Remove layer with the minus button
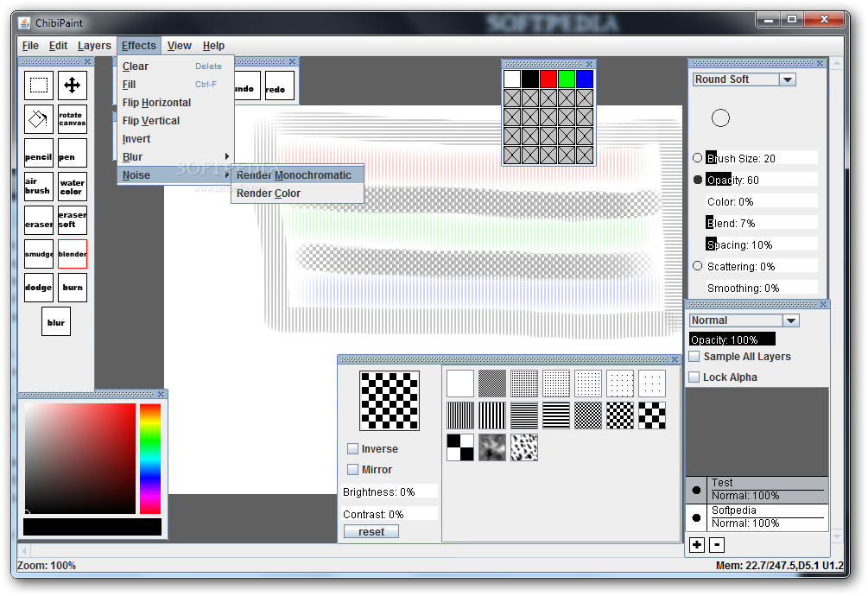Image resolution: width=868 pixels, height=596 pixels. pyautogui.click(x=717, y=545)
